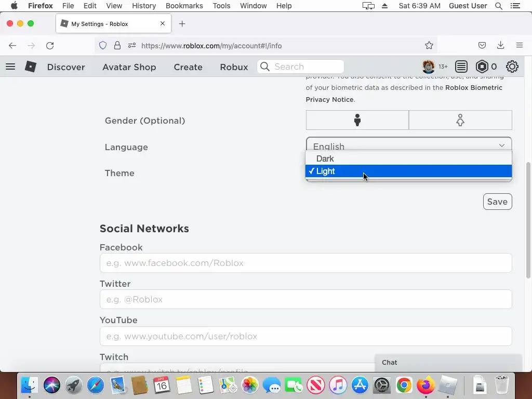Open Launchpad from the Dock

coord(74,385)
